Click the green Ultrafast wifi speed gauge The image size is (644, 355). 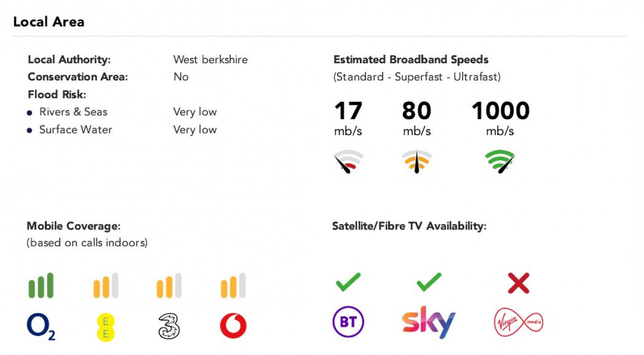[500, 161]
